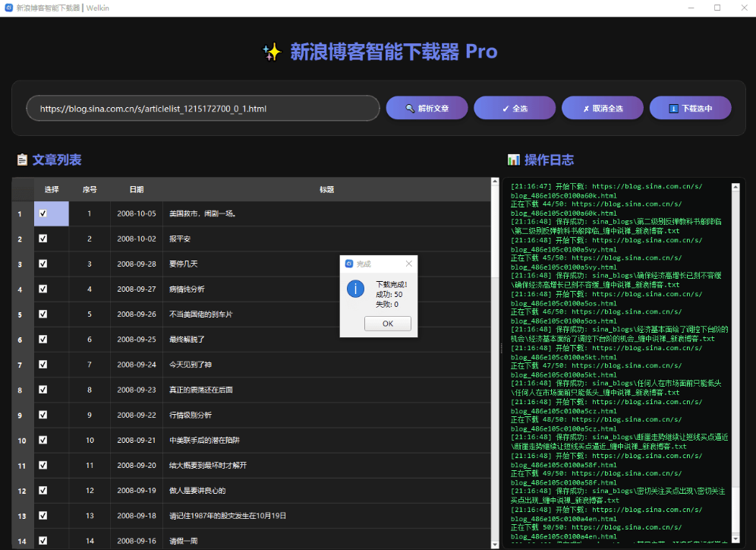Focus the blog URL input field
The width and height of the screenshot is (756, 550).
tap(203, 108)
